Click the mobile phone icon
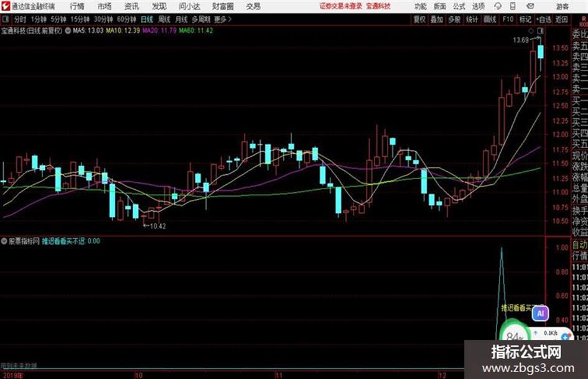This screenshot has width=588, height=379. point(513,6)
